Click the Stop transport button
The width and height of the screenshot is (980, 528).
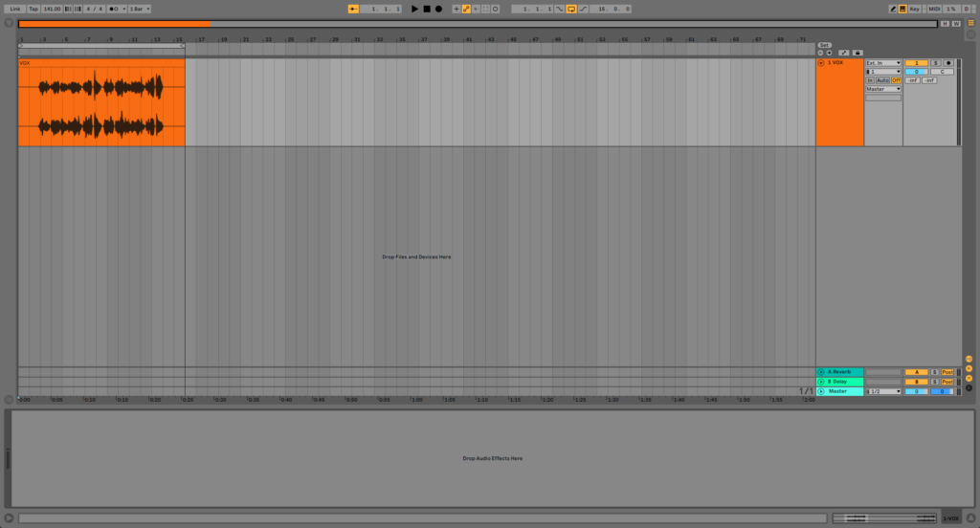(x=427, y=9)
